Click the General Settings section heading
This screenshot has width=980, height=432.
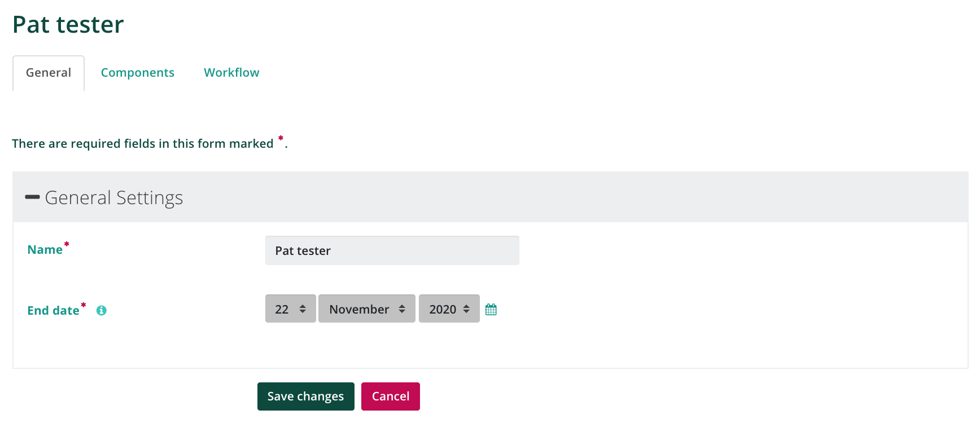(114, 198)
